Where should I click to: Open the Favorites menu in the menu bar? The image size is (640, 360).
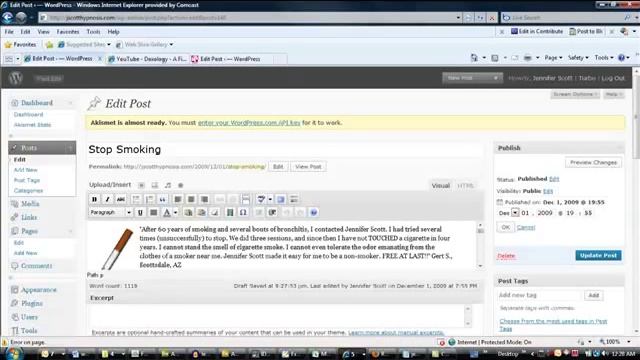click(68, 32)
